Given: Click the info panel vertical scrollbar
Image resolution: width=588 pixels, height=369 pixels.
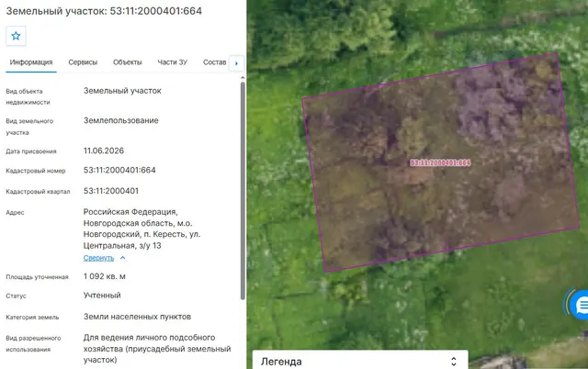Looking at the screenshot, I should (x=243, y=190).
